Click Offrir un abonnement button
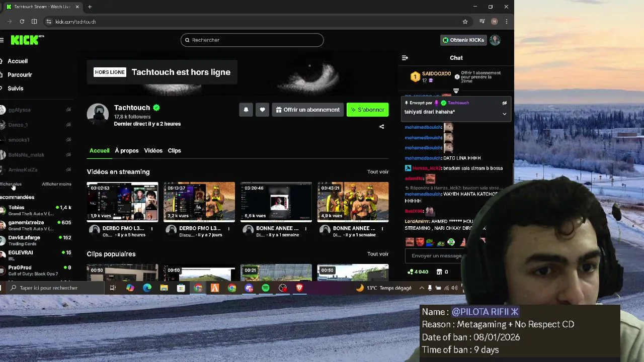644x362 pixels. click(307, 110)
